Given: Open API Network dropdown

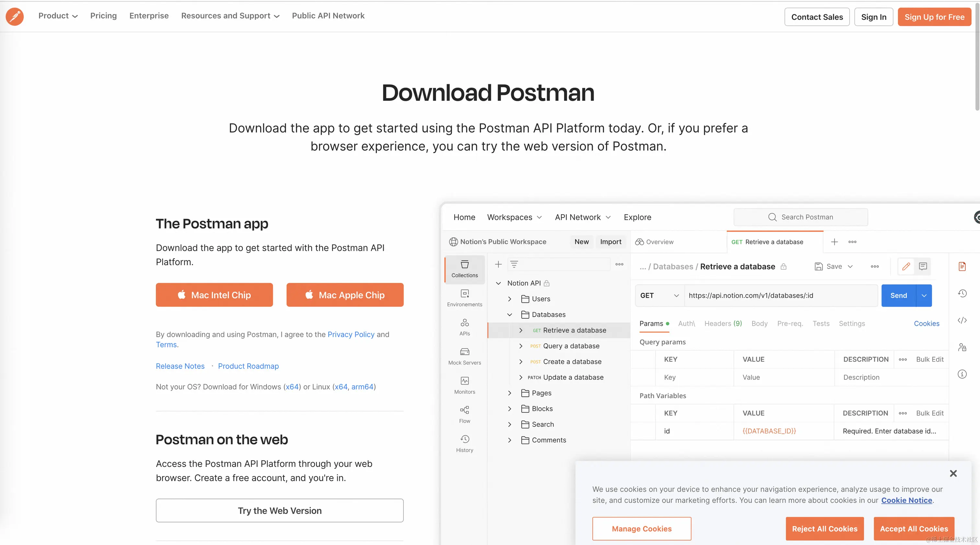Looking at the screenshot, I should [582, 217].
